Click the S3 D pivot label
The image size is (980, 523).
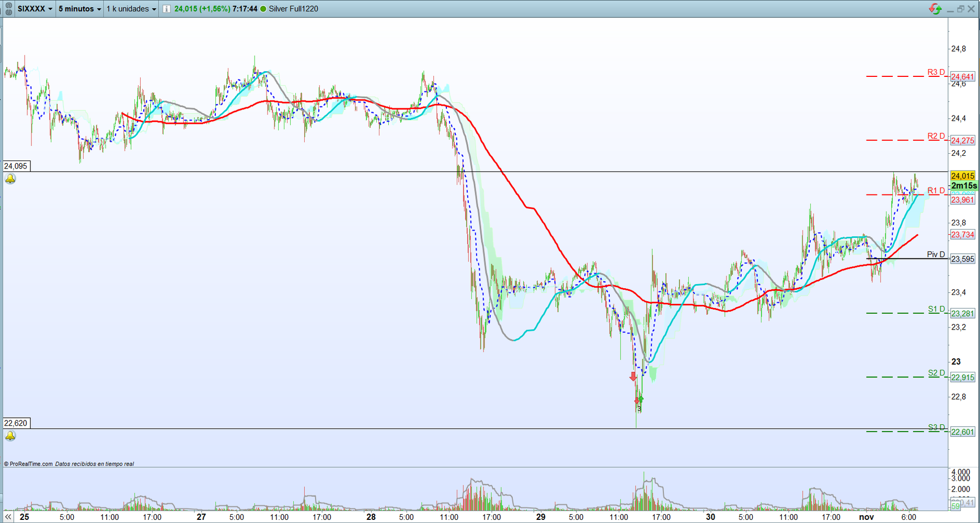(937, 427)
